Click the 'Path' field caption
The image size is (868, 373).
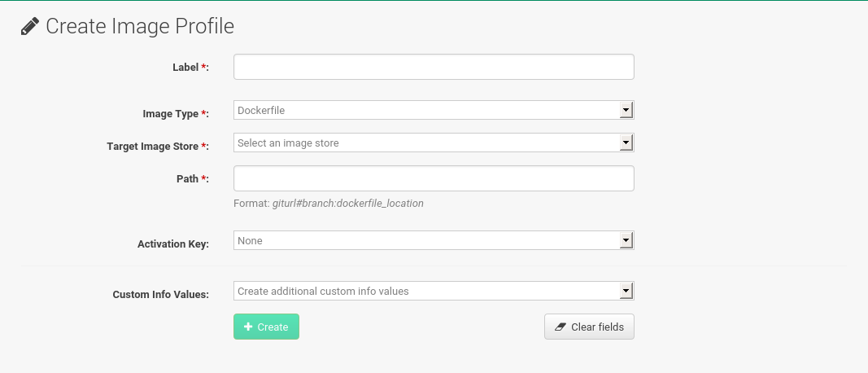point(187,178)
